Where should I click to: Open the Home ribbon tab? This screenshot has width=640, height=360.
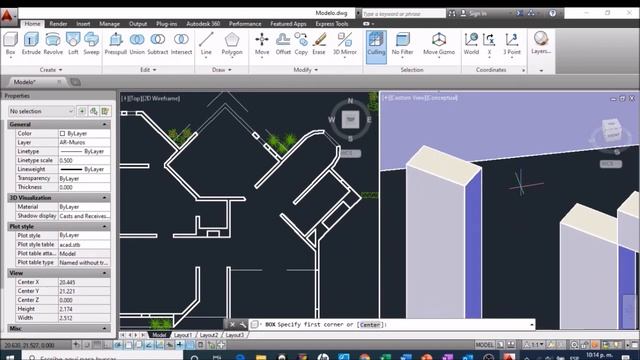click(32, 24)
